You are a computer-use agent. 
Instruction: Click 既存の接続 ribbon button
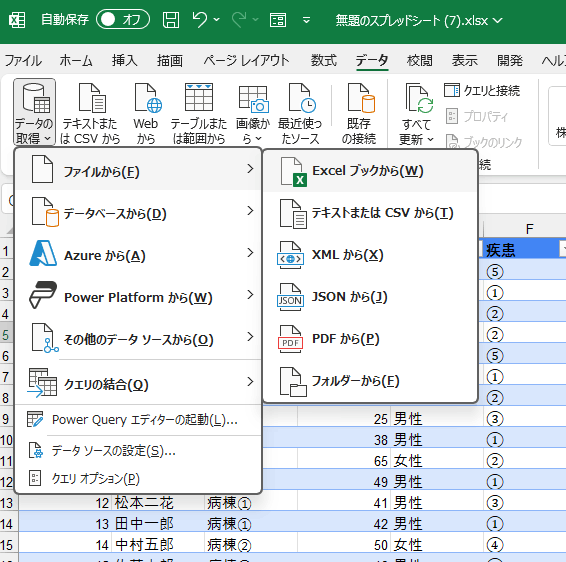pos(359,113)
